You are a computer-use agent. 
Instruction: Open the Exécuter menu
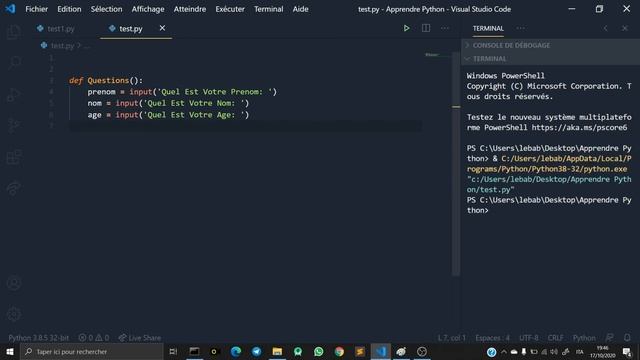coord(230,9)
